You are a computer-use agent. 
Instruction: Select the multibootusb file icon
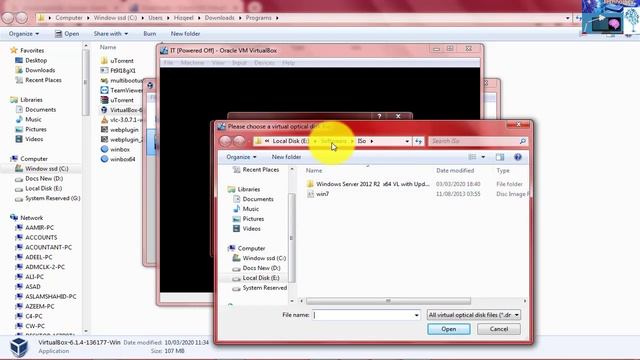click(x=104, y=80)
